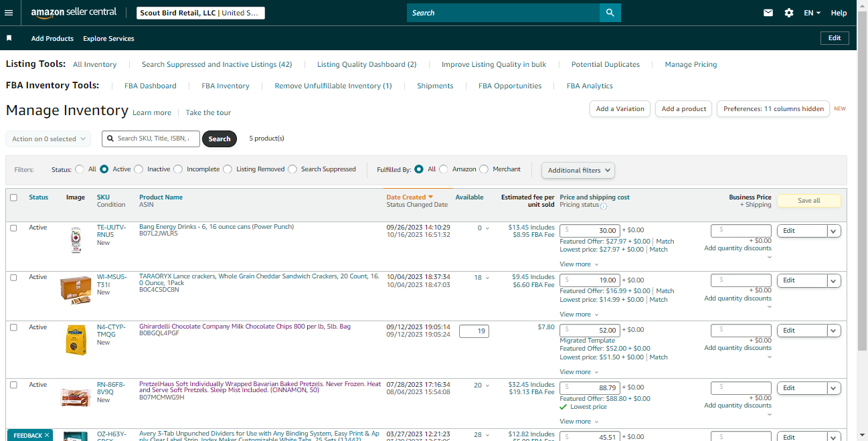
Task: Click Add Products in the top bar
Action: (52, 38)
